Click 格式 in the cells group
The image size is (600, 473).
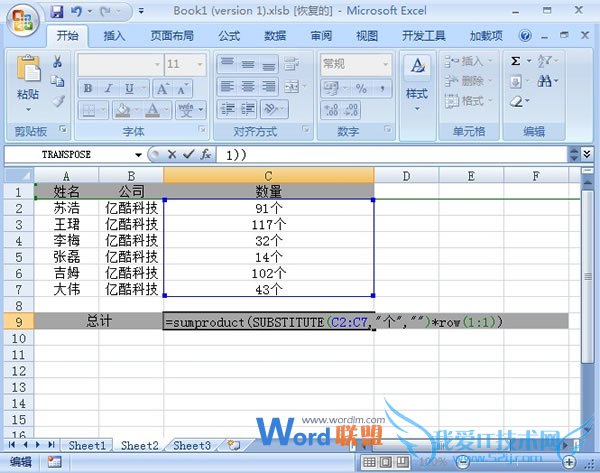[x=468, y=101]
